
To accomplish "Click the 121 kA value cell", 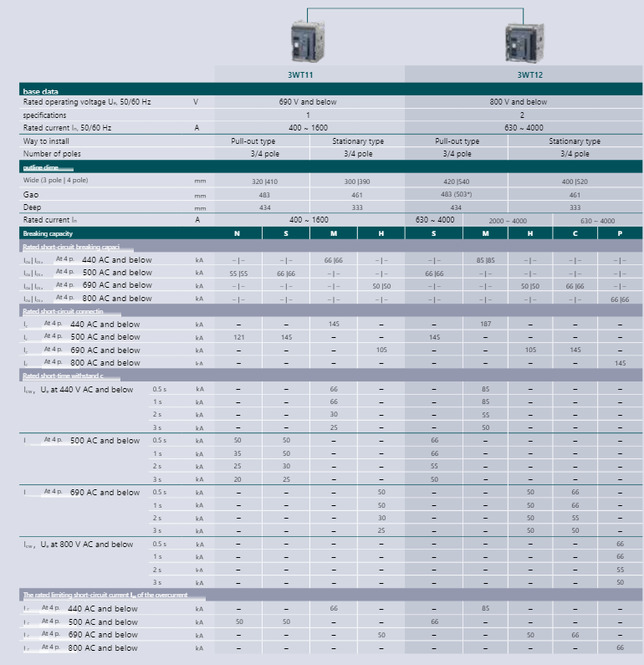I will click(x=238, y=337).
